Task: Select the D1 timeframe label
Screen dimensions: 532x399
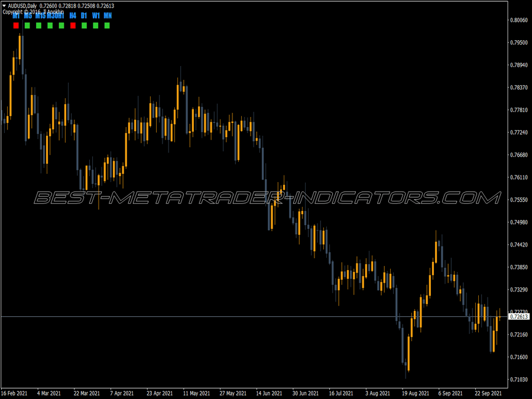Action: point(84,16)
